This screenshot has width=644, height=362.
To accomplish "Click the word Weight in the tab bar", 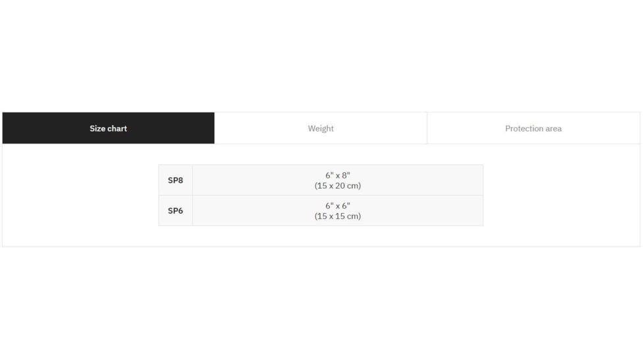I will point(321,128).
